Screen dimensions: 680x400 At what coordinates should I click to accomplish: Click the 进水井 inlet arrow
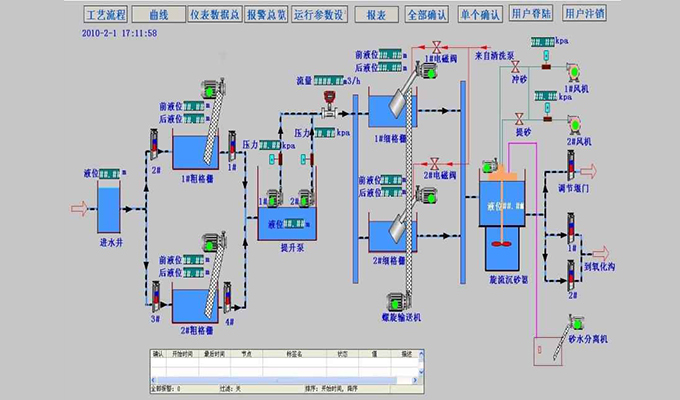(79, 209)
